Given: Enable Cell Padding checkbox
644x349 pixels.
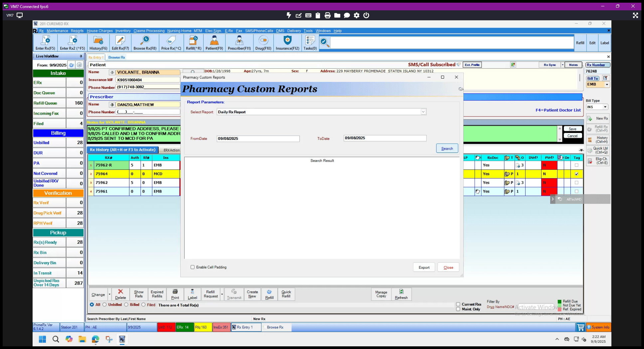Looking at the screenshot, I should tap(193, 267).
